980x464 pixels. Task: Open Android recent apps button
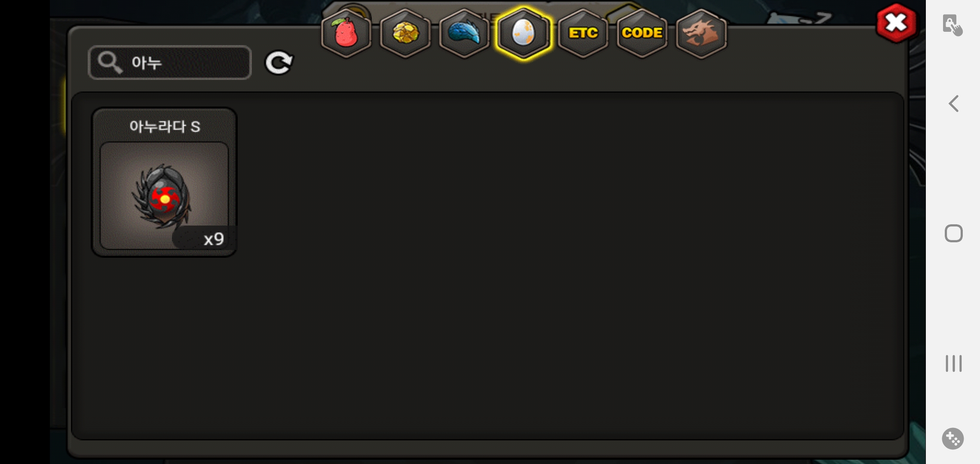953,363
